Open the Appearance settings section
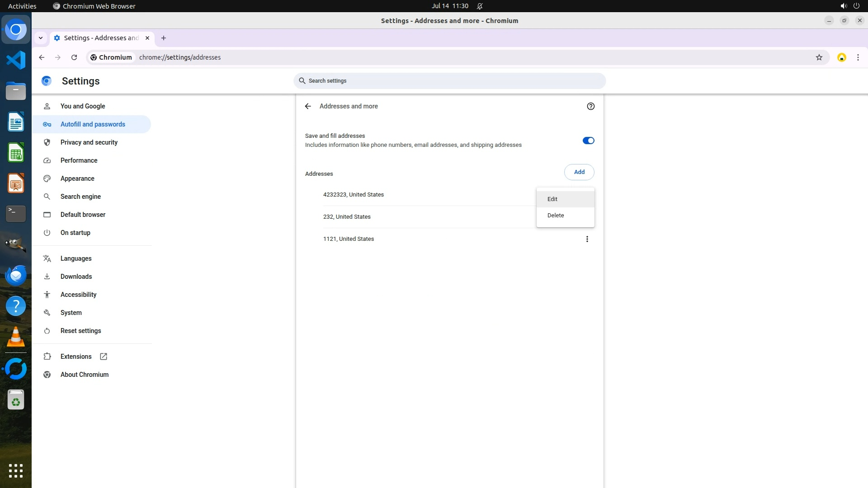 point(77,178)
